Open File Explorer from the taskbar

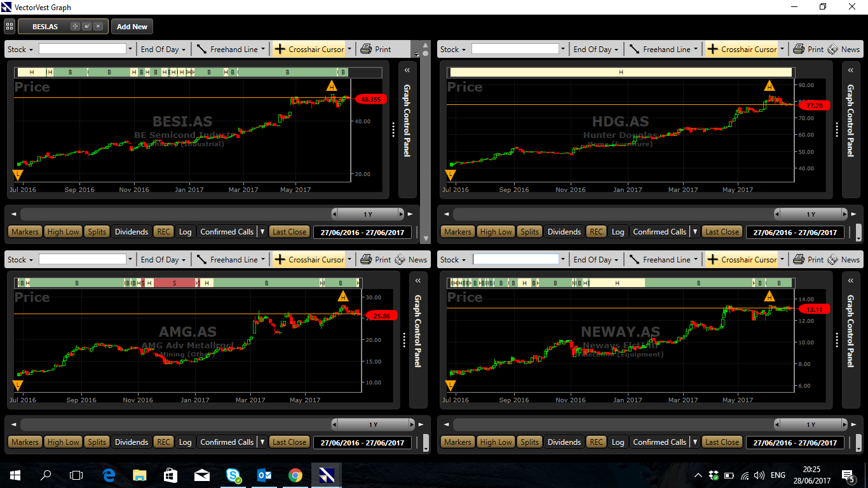coord(140,475)
